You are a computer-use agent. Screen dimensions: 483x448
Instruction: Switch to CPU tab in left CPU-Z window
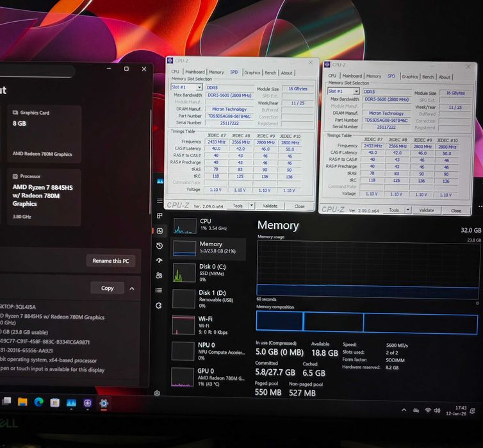(x=176, y=72)
